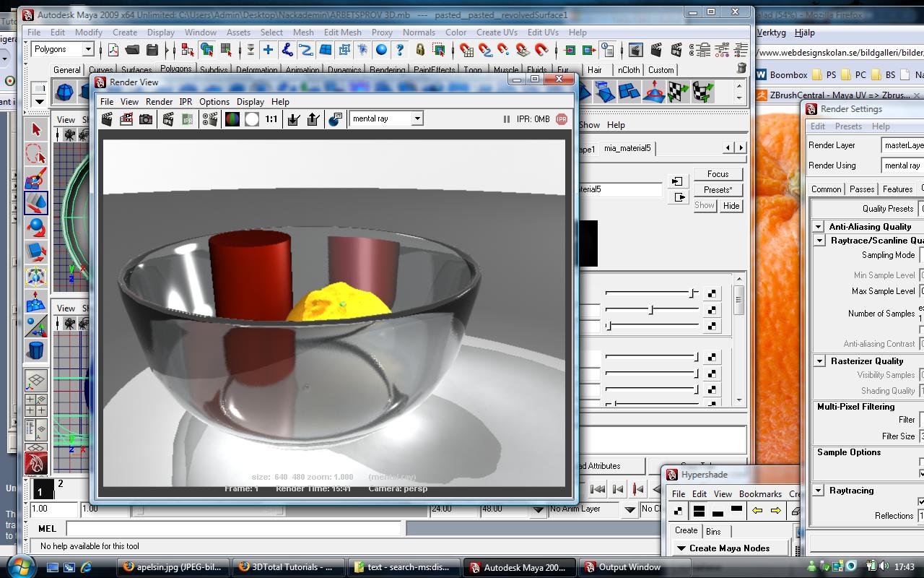
Task: Switch to the Polygons shelf tab
Action: [176, 69]
